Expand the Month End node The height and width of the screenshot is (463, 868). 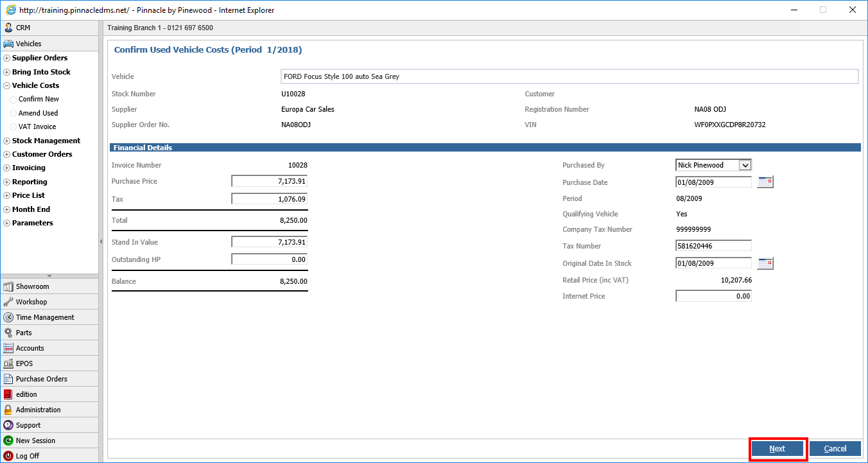click(x=7, y=210)
